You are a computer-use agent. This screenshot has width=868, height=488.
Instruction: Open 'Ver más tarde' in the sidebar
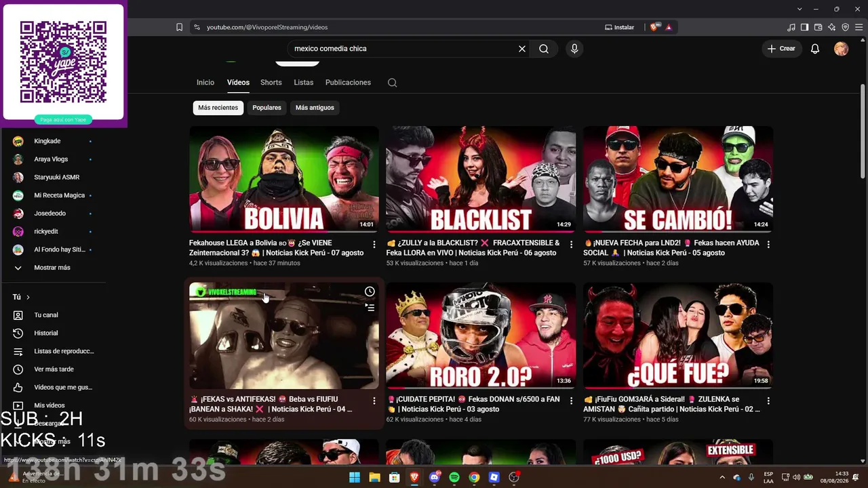click(54, 369)
